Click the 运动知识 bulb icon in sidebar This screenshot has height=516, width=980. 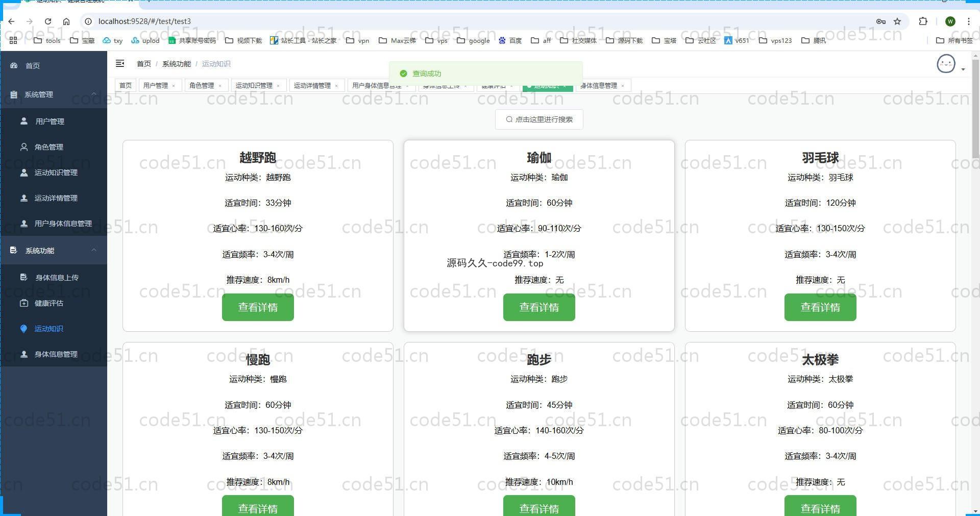(23, 328)
